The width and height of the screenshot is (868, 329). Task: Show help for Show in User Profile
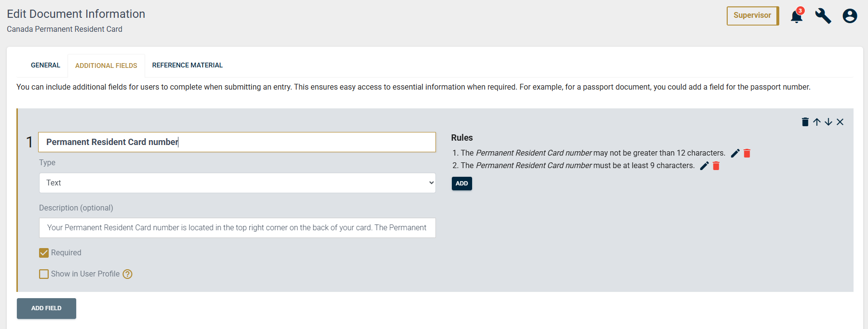(127, 274)
